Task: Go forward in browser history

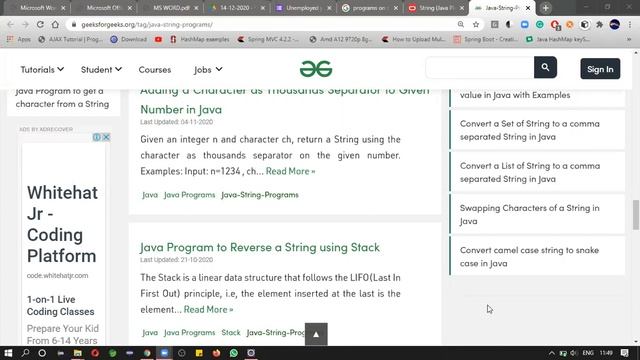Action: (25, 24)
